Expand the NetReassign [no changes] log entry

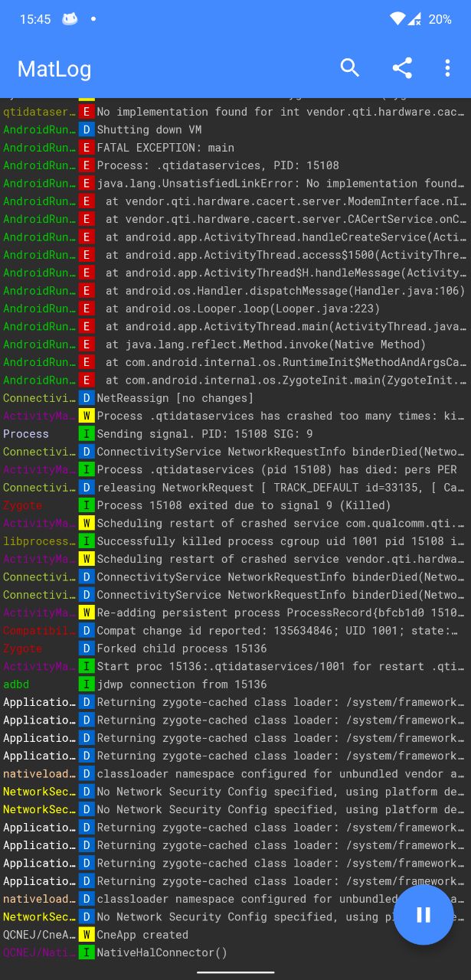point(175,398)
